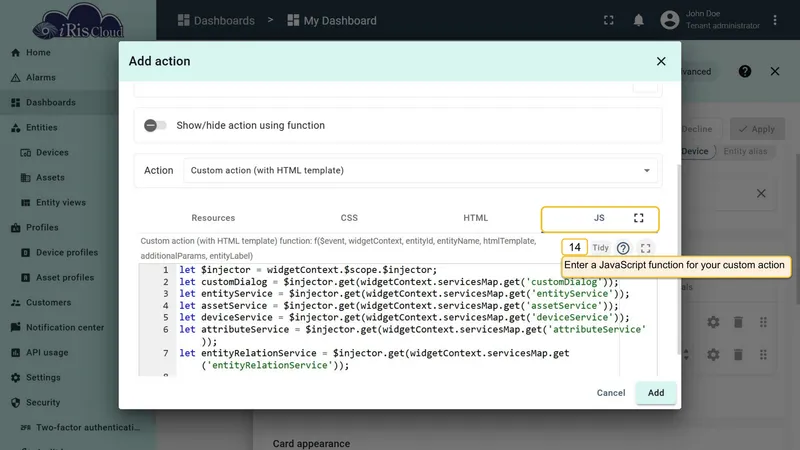Click the help icon behind the dialog
Screen dimensions: 800x450
click(745, 71)
